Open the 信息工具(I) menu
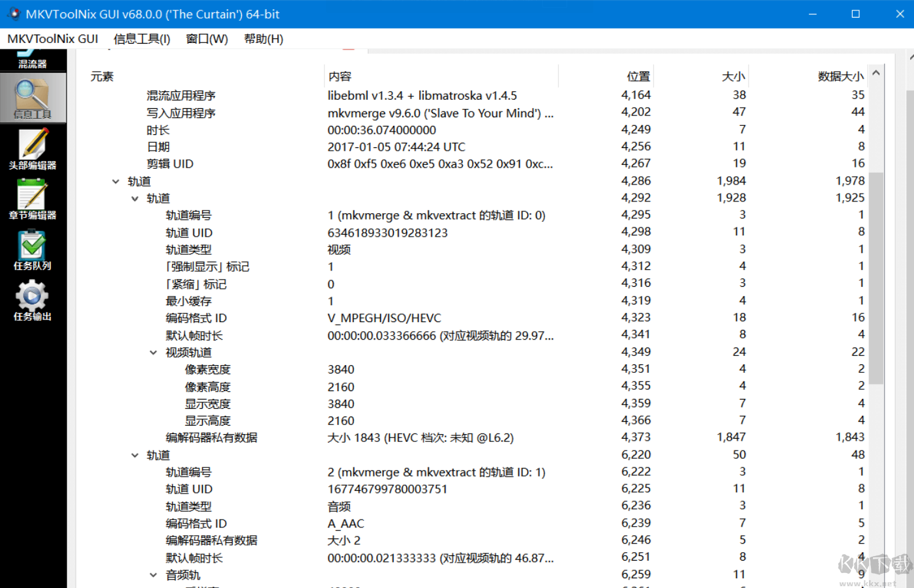This screenshot has width=914, height=588. tap(140, 38)
